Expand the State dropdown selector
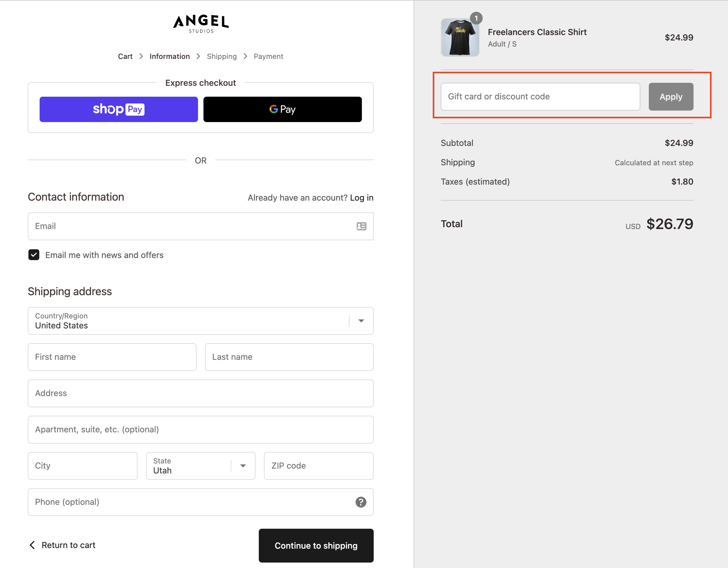728x568 pixels. point(242,466)
